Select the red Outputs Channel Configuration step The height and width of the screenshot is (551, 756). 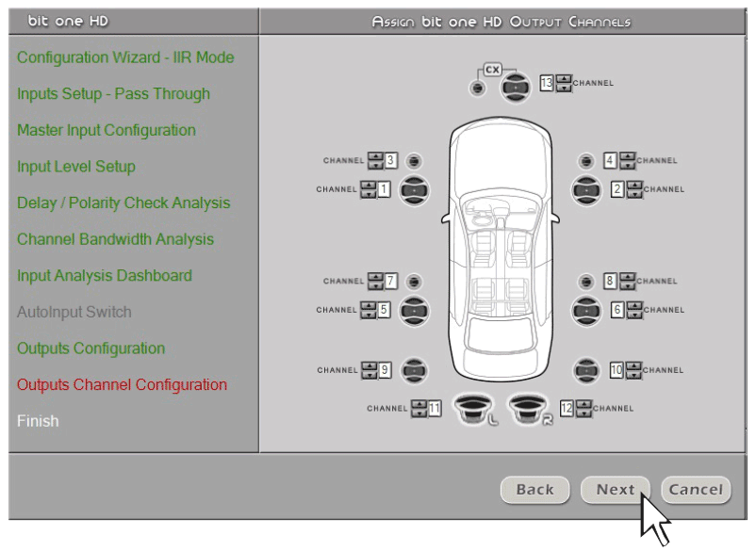(x=122, y=385)
